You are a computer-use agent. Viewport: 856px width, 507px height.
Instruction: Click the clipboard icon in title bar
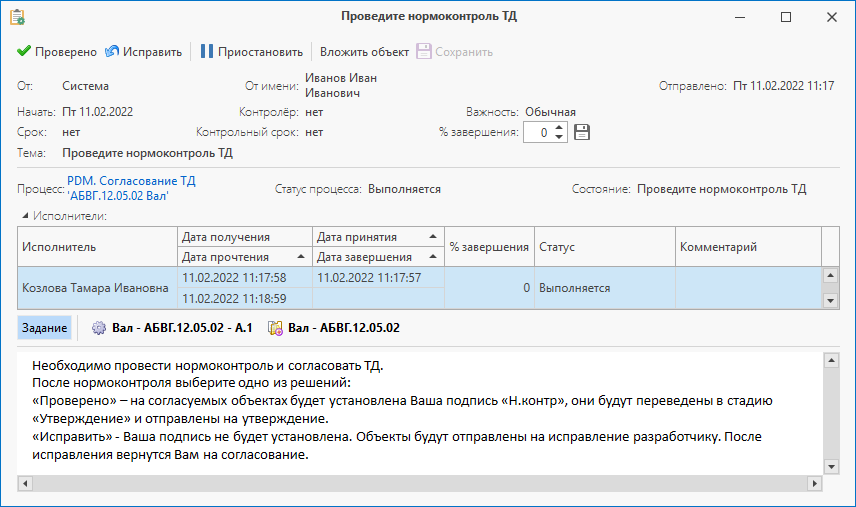(17, 17)
